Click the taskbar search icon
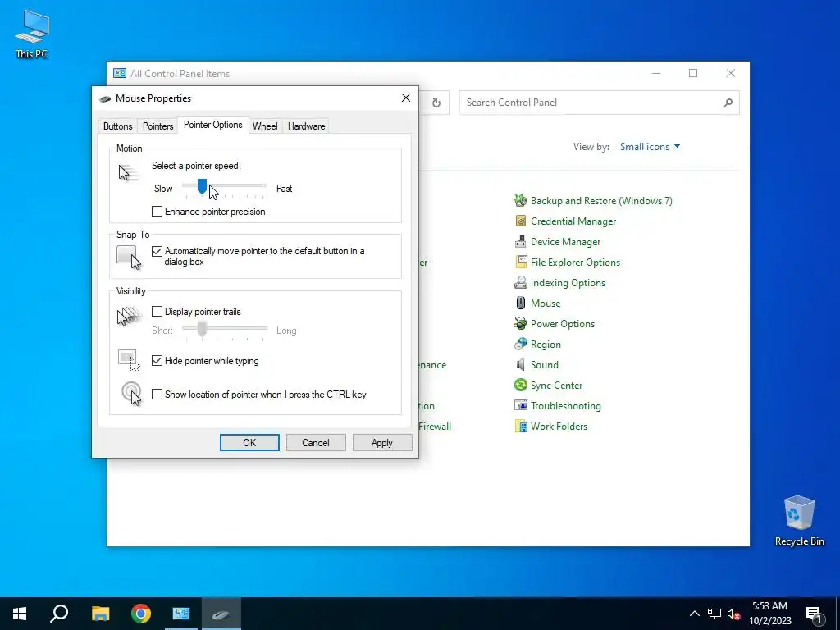This screenshot has width=840, height=630. 59,614
